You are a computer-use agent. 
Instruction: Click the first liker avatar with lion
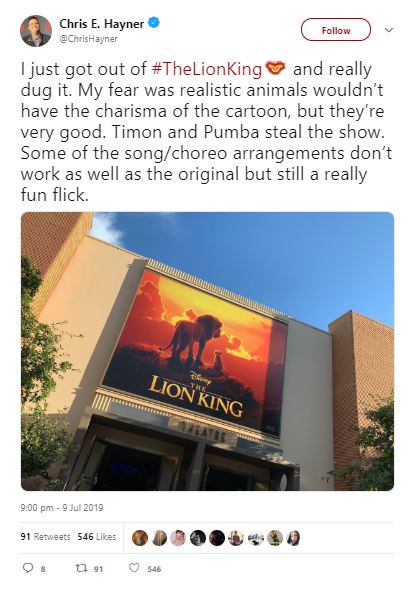(140, 538)
